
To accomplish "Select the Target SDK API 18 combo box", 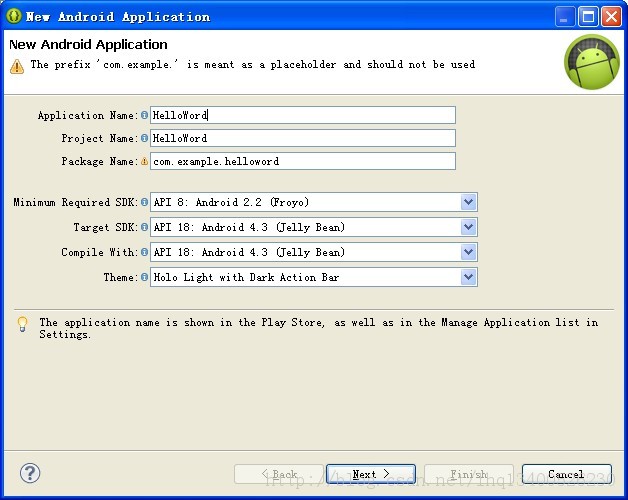I will pyautogui.click(x=314, y=227).
